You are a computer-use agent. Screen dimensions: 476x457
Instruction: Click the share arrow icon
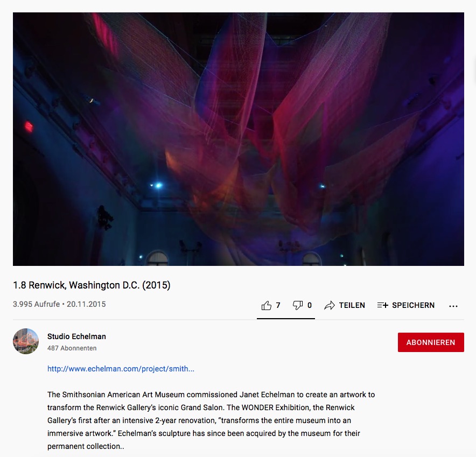[330, 305]
